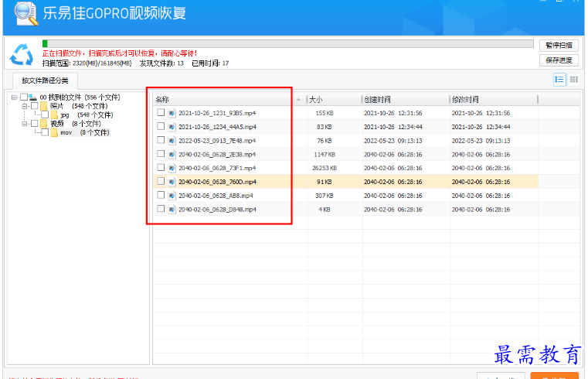Click created time 2021-10-26 12:34:44
Viewport: 588px width, 379px height.
pyautogui.click(x=393, y=127)
